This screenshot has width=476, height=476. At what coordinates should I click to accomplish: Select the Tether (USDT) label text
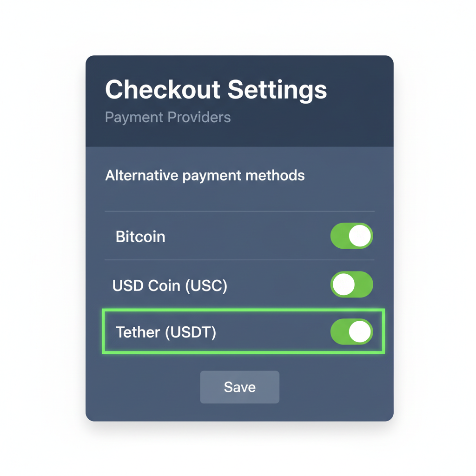coord(165,332)
